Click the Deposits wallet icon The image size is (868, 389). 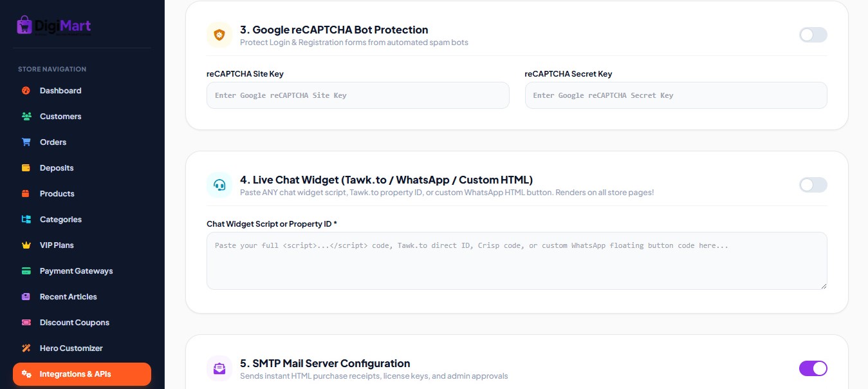(26, 168)
